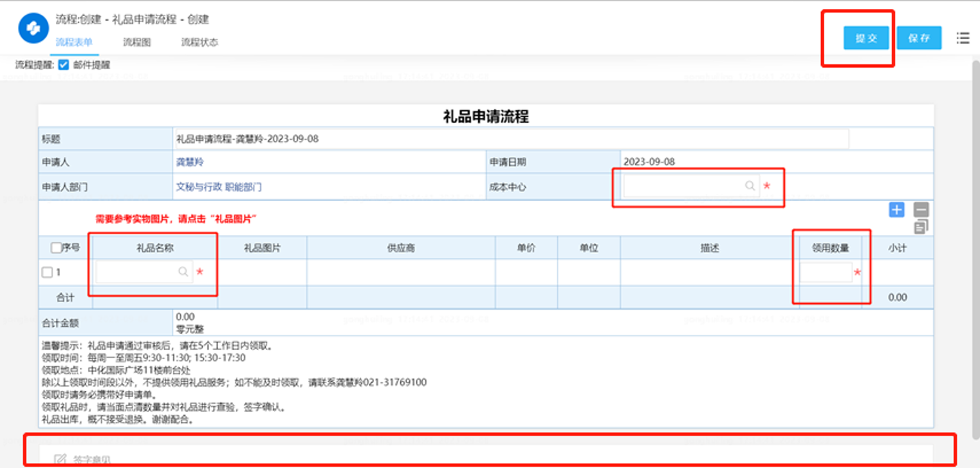Click the 签字意见 edit pencil icon

pyautogui.click(x=60, y=460)
